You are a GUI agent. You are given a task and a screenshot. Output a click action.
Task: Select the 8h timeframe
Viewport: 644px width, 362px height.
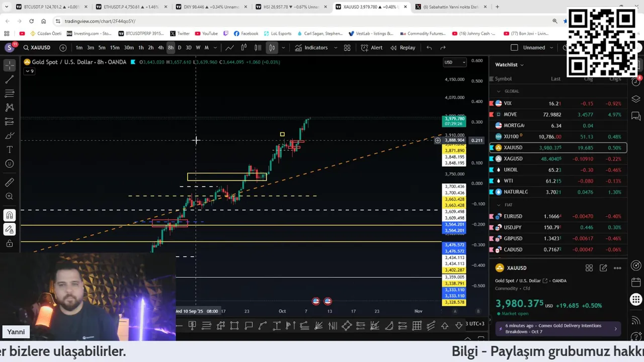(x=171, y=48)
